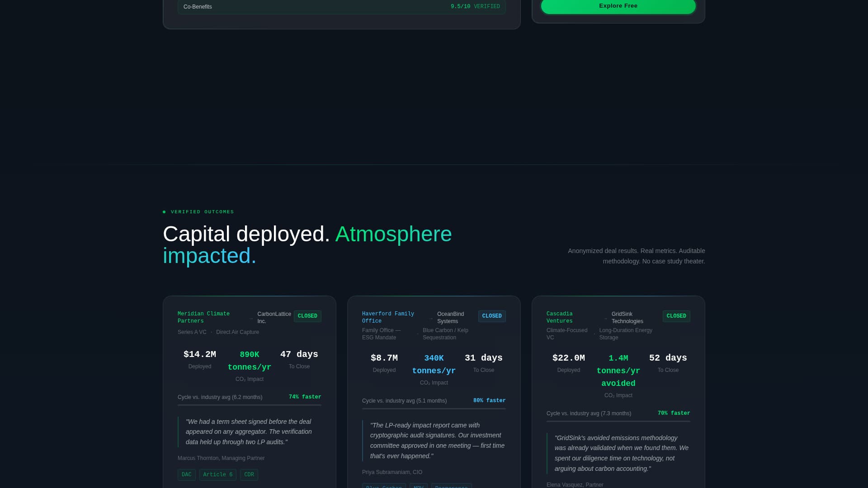Image resolution: width=868 pixels, height=488 pixels.
Task: Click the Capital deployed heading
Action: pos(307,245)
